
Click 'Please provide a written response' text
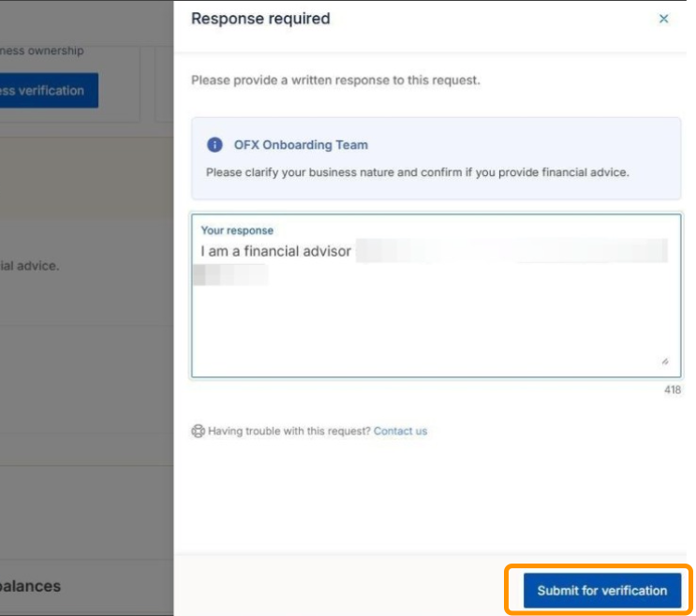click(335, 81)
